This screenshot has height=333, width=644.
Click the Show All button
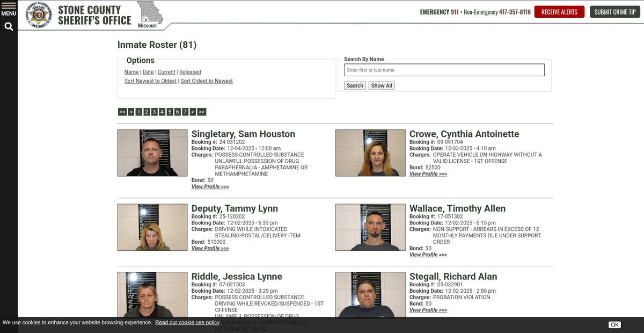tap(382, 85)
